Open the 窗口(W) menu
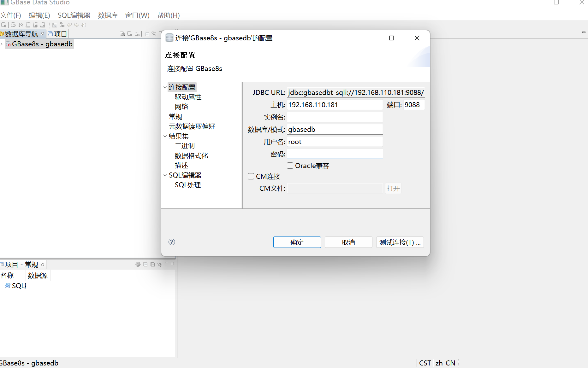This screenshot has width=588, height=368. (x=137, y=15)
